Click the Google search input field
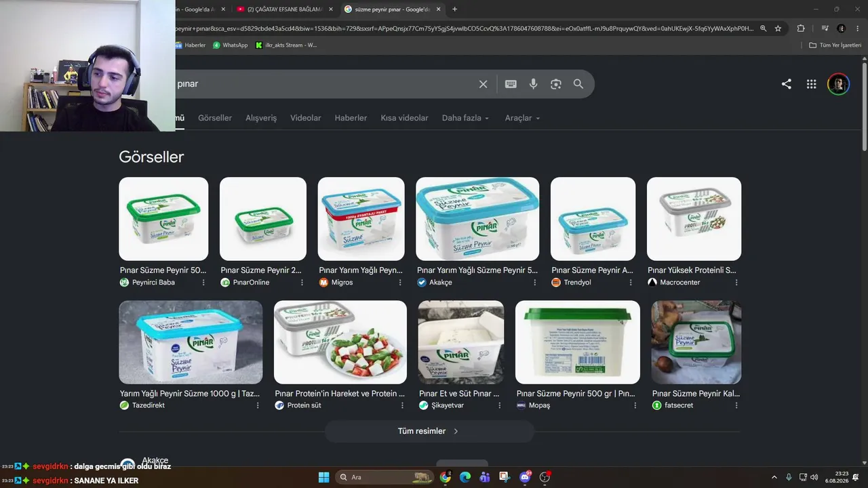Screen dimensions: 868x488 click(325, 84)
